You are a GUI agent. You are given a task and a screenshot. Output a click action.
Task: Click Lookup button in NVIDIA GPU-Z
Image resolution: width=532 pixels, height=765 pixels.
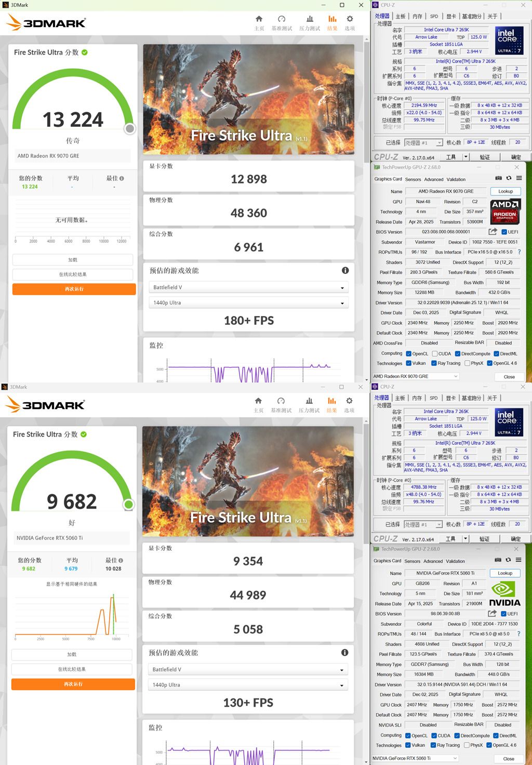[x=505, y=573]
